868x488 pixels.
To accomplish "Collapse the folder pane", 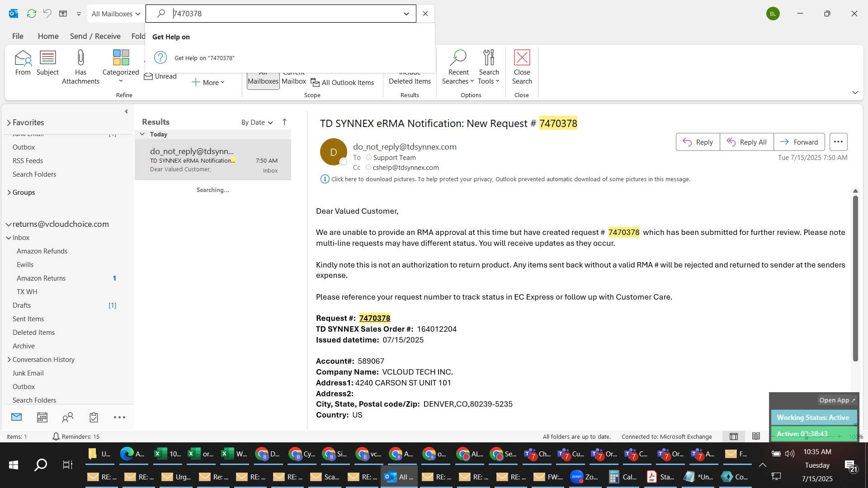I will point(126,112).
